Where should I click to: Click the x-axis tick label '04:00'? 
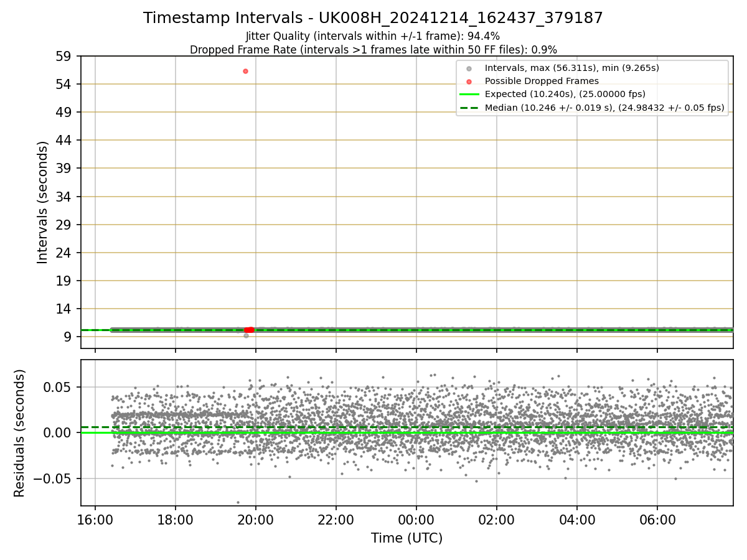[x=576, y=519]
